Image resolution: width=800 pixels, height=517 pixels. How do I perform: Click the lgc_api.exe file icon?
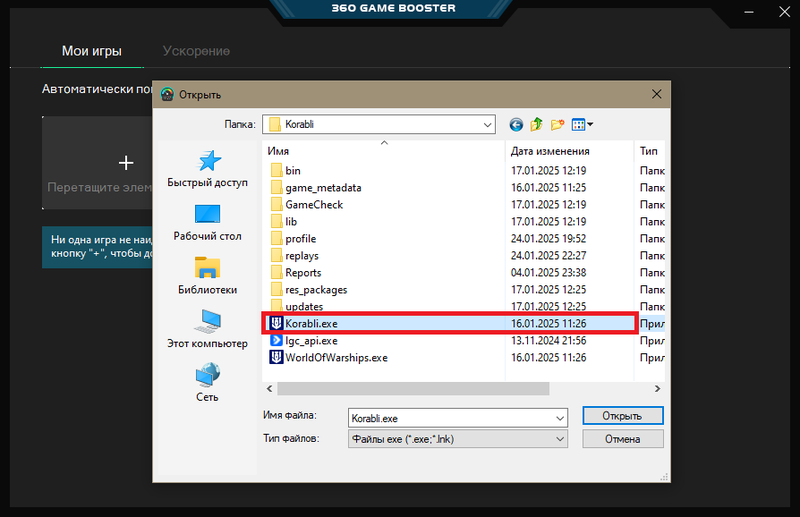click(276, 340)
